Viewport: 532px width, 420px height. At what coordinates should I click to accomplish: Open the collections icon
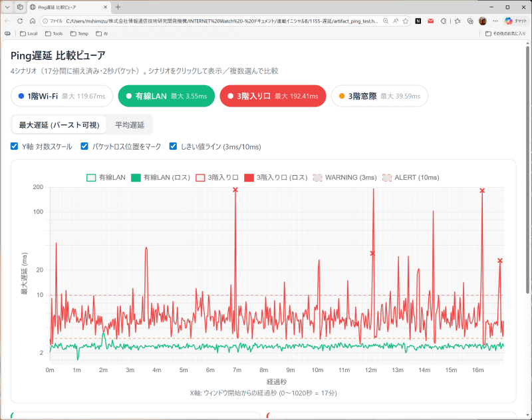[470, 21]
